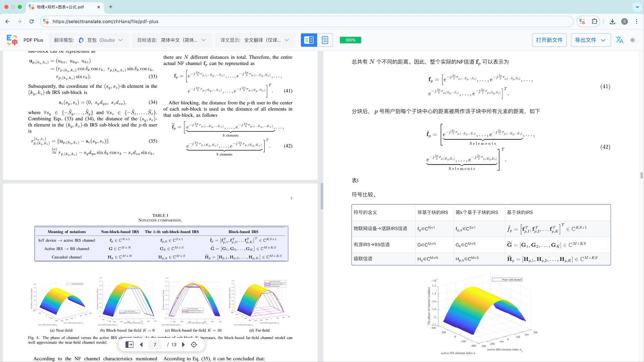Click the translate language icon
The width and height of the screenshot is (644, 362).
pos(619,40)
